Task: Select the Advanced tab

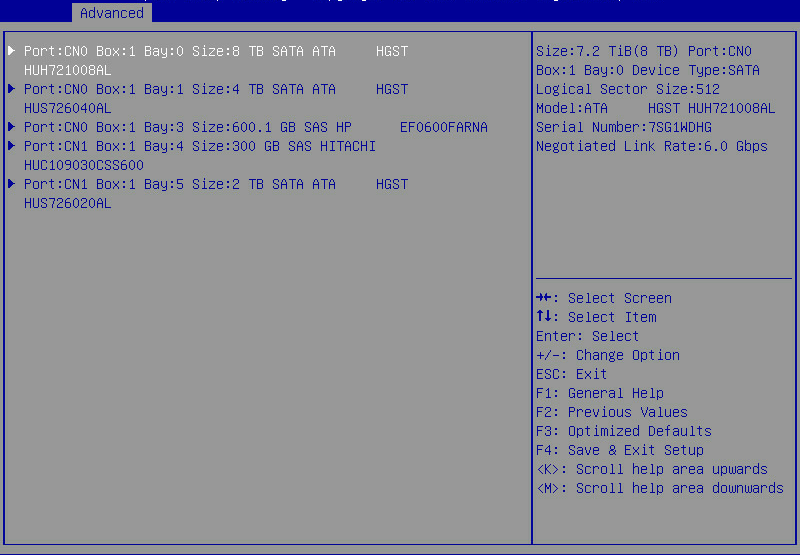Action: (x=112, y=13)
